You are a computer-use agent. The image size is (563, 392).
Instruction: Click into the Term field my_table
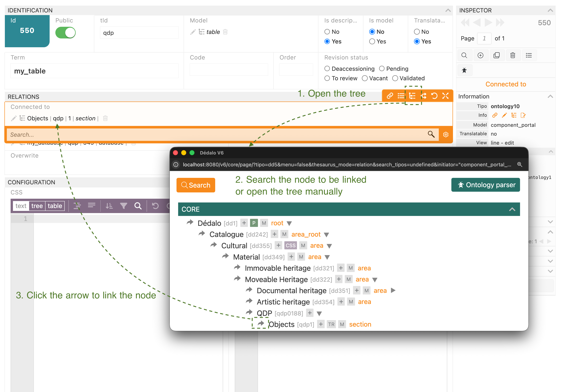pyautogui.click(x=94, y=71)
